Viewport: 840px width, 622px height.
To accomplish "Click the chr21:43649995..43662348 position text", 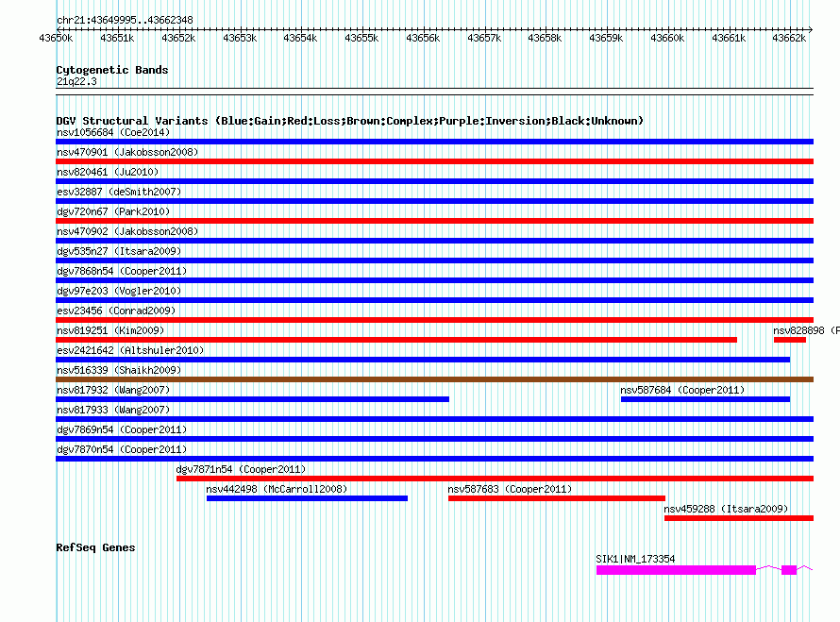I will click(125, 20).
